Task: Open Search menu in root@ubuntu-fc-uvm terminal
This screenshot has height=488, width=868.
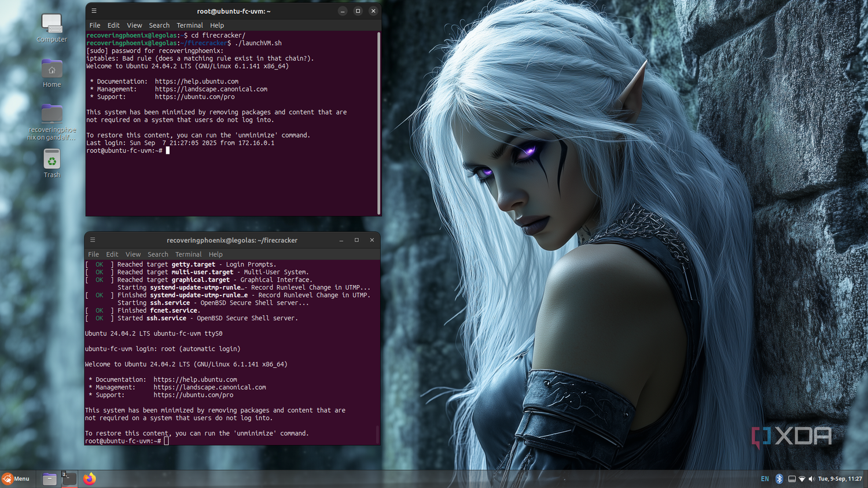Action: click(x=159, y=25)
